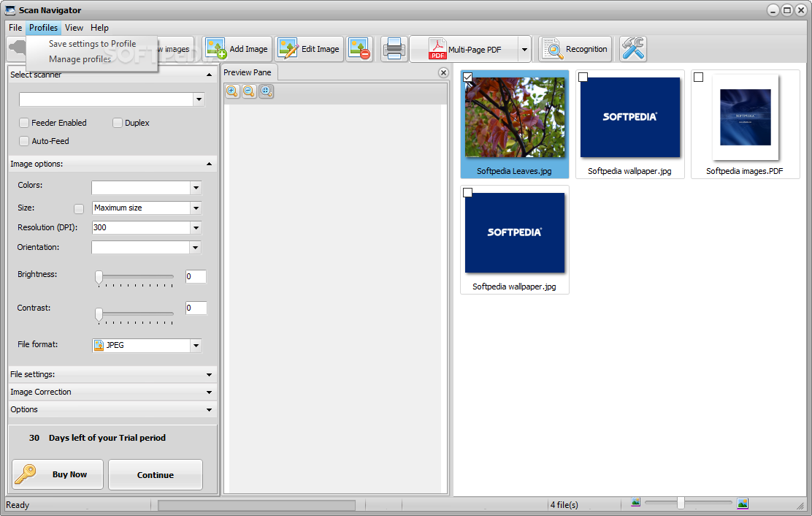Viewport: 812px width, 516px height.
Task: Click the Contrast slider handle
Action: [x=99, y=314]
